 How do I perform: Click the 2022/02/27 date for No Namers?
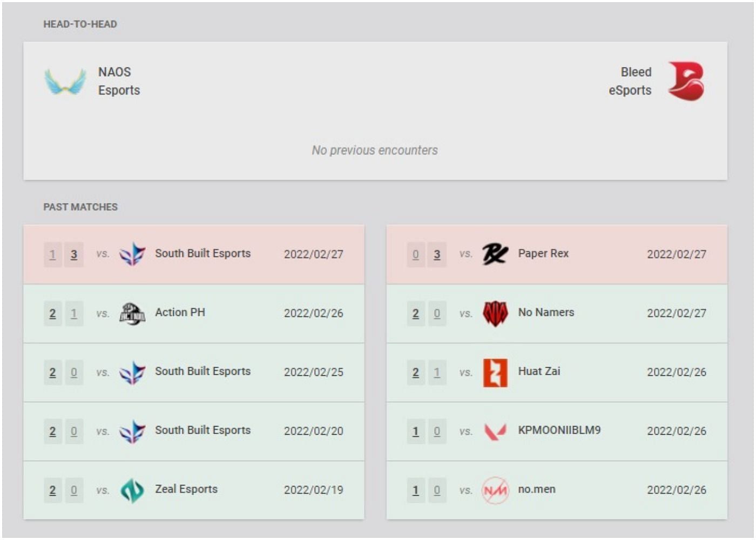click(x=677, y=313)
